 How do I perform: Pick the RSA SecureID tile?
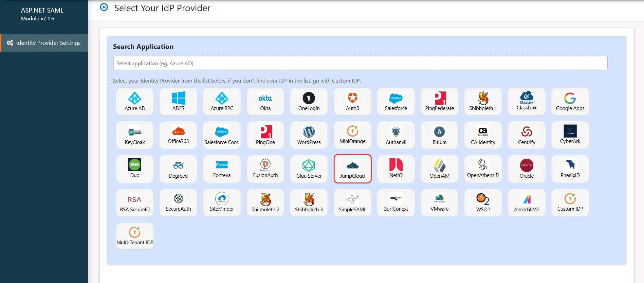135,202
